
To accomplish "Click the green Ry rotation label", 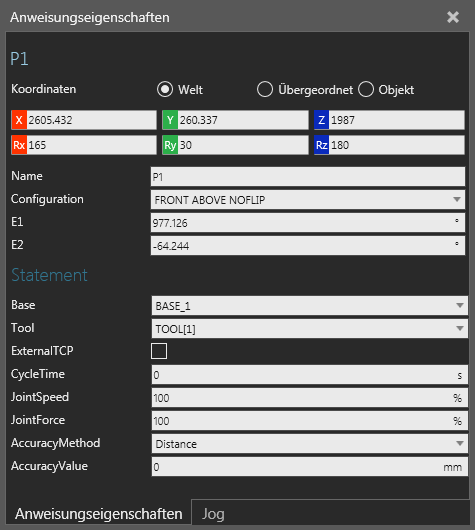I will point(170,145).
